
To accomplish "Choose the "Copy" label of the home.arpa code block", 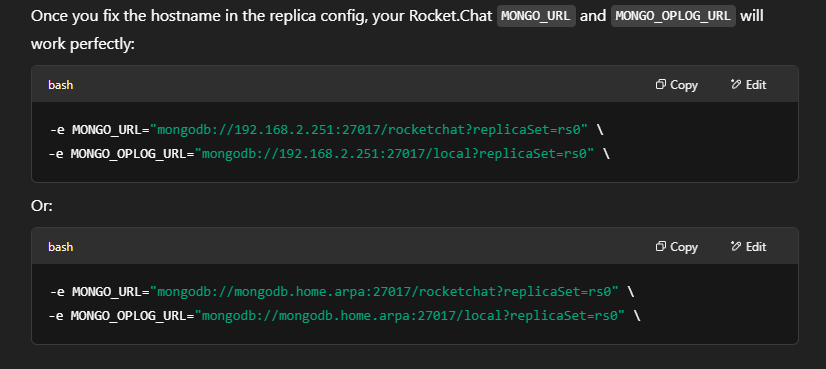I will tap(684, 247).
